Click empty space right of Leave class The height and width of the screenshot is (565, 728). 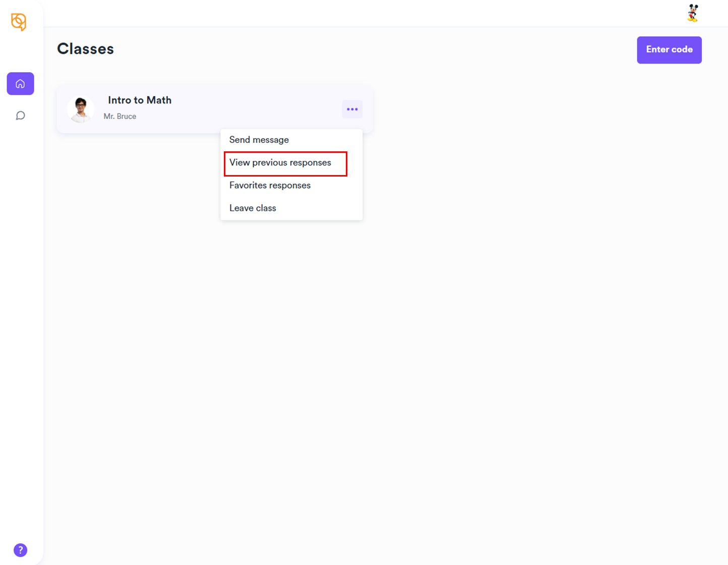pyautogui.click(x=323, y=208)
